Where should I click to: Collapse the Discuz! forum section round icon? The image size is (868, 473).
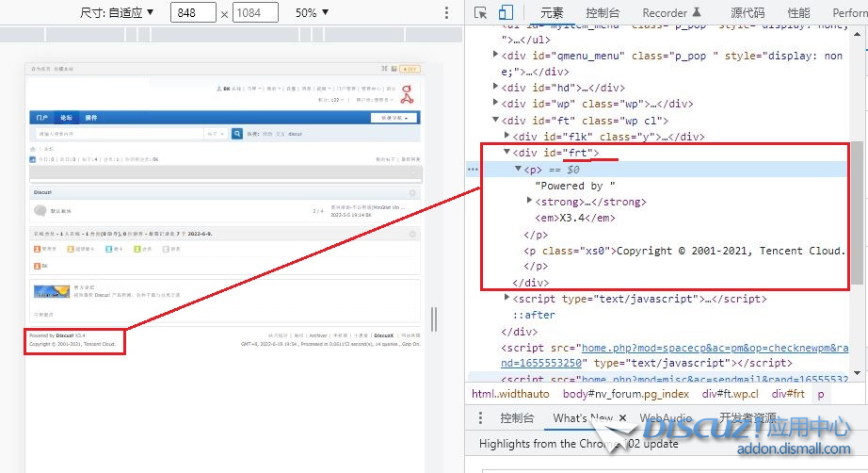[x=412, y=193]
